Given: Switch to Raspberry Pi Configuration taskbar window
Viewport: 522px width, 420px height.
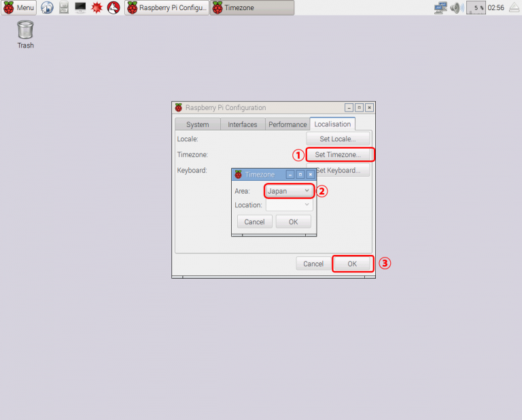Looking at the screenshot, I should [167, 8].
